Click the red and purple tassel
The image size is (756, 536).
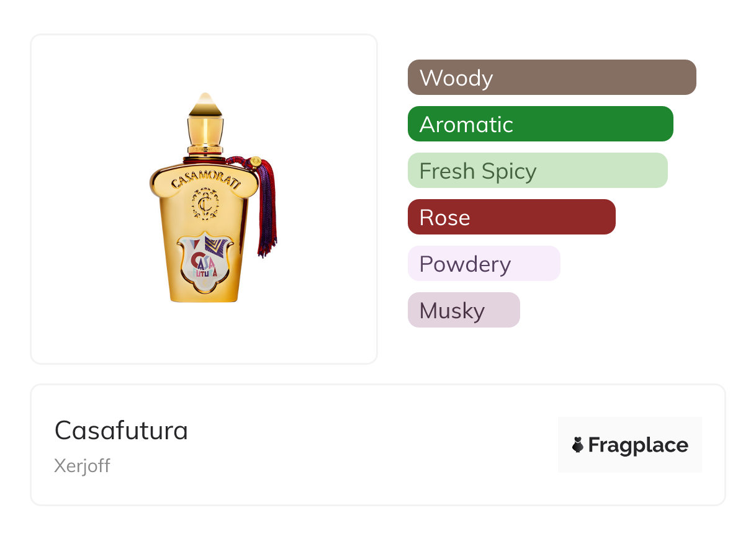(267, 208)
